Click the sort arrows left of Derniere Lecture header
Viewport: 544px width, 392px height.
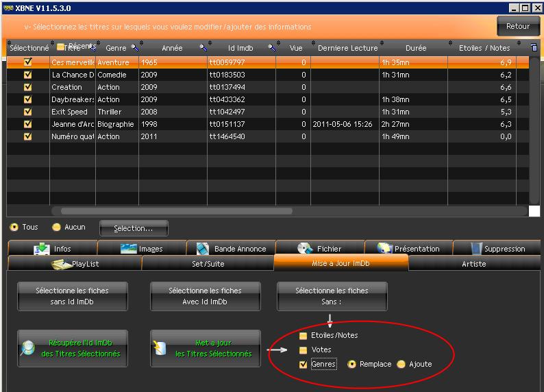pyautogui.click(x=313, y=43)
